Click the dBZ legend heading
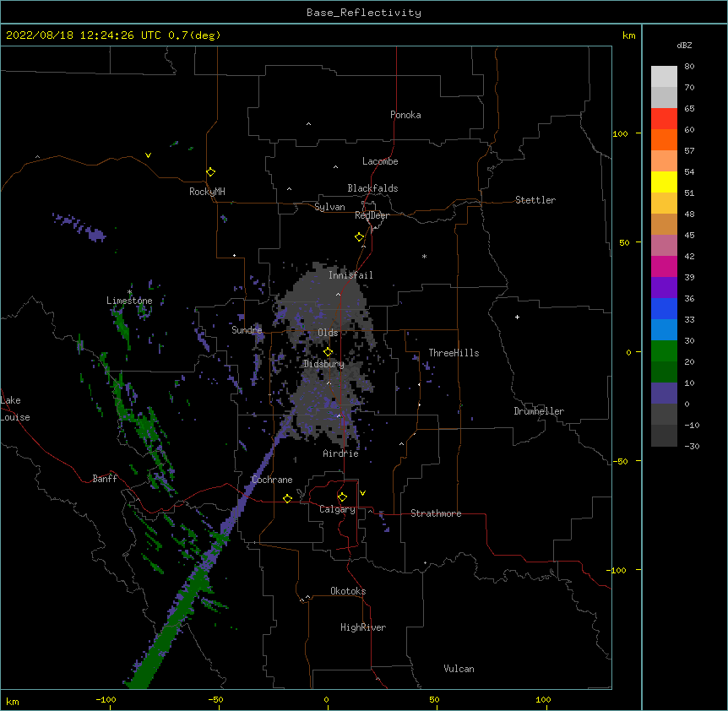The width and height of the screenshot is (728, 711). point(684,45)
